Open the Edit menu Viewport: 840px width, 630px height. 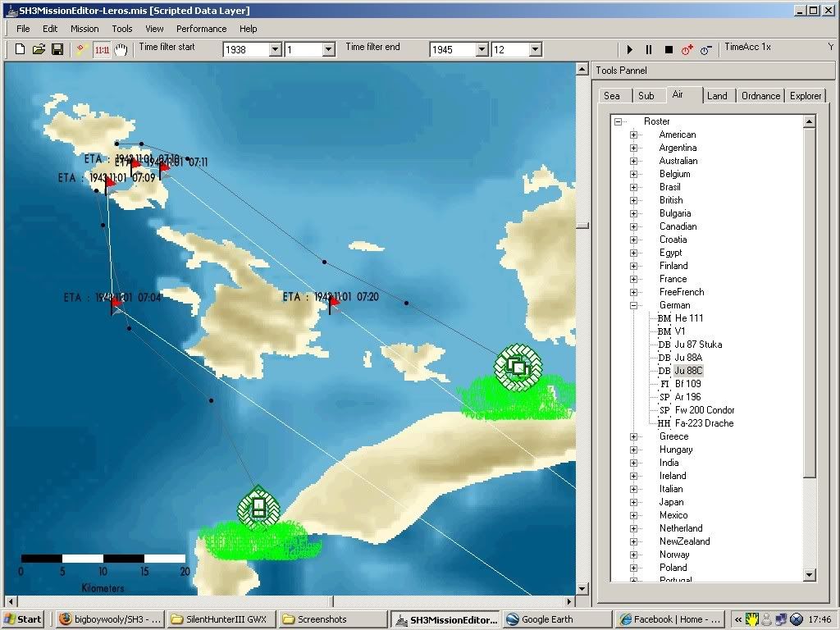[50, 29]
